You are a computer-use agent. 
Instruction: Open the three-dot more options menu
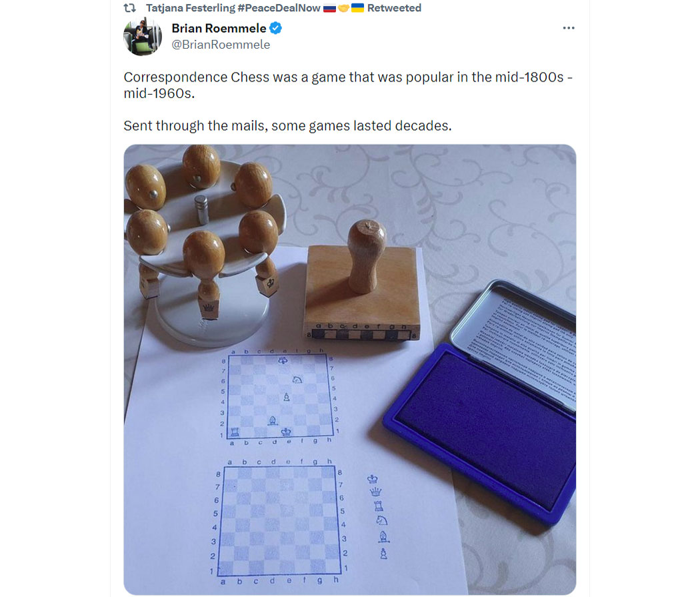click(x=568, y=28)
